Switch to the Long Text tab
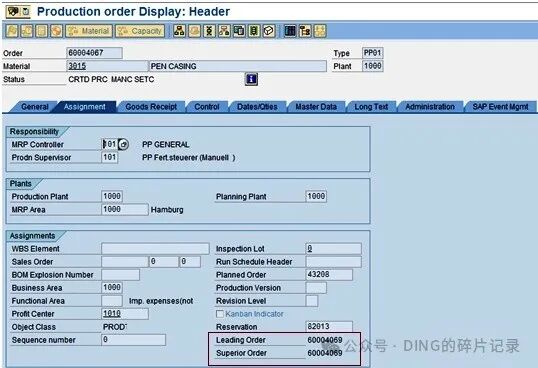Image resolution: width=538 pixels, height=368 pixels. (371, 107)
